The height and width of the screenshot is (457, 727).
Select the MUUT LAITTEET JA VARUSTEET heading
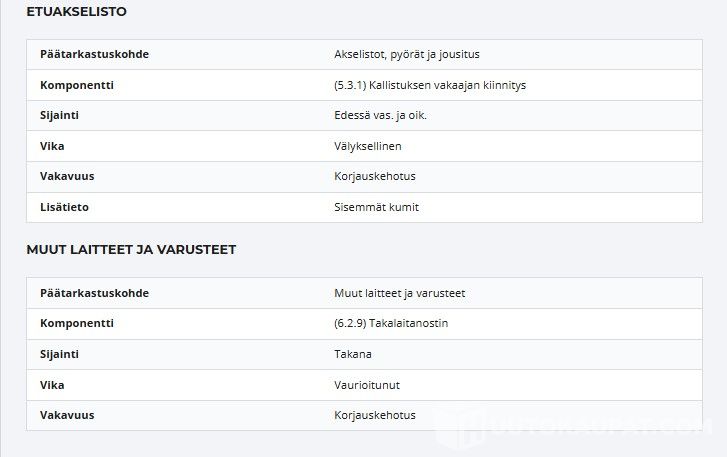[131, 250]
